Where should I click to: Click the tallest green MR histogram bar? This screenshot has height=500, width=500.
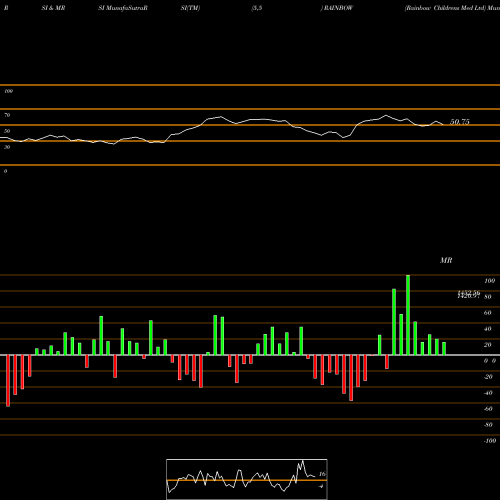click(x=408, y=315)
